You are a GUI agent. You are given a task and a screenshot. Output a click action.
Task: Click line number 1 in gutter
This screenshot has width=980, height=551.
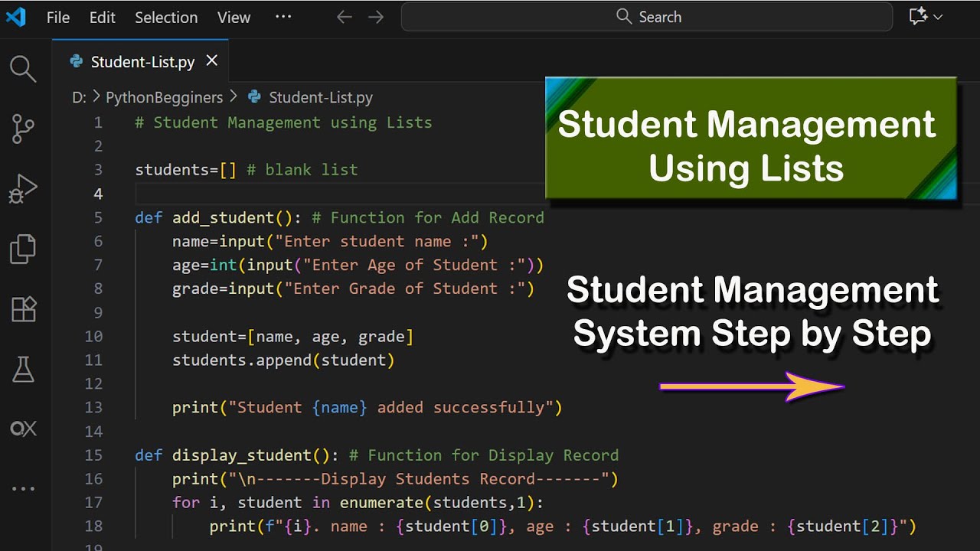(97, 122)
